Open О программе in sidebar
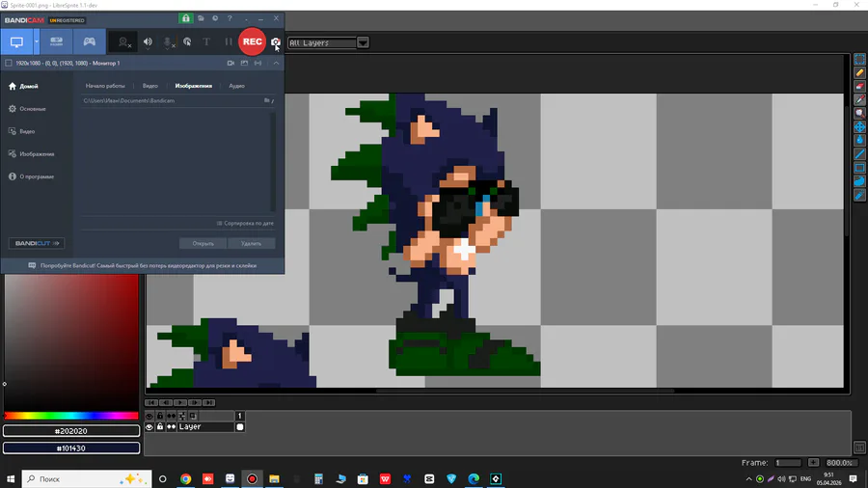This screenshot has height=488, width=868. coord(31,177)
